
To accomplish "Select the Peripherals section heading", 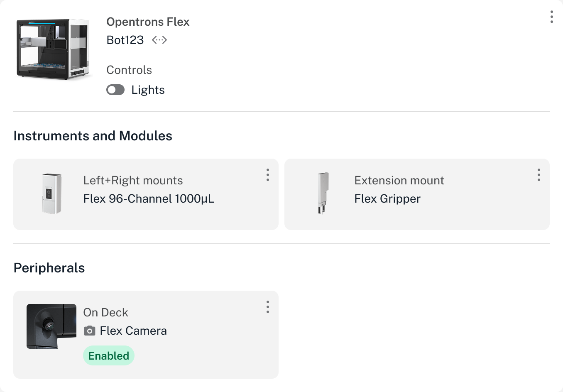I will (49, 268).
